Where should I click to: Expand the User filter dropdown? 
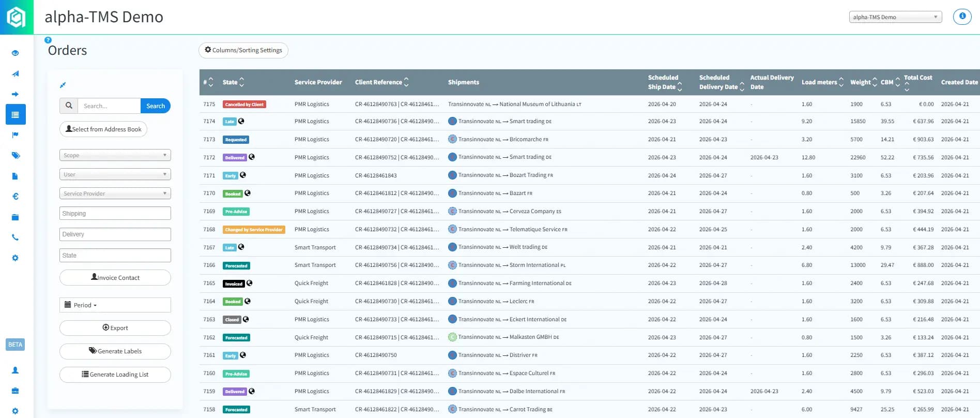click(x=115, y=174)
